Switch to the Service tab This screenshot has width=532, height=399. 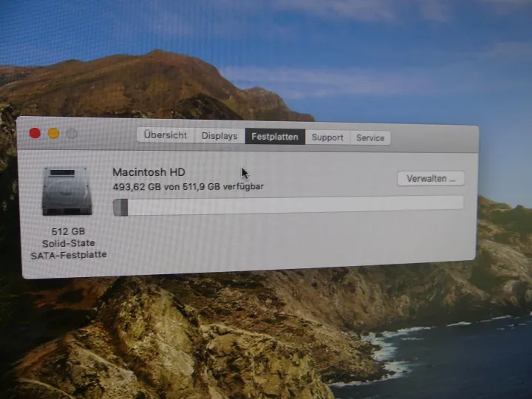pos(370,137)
